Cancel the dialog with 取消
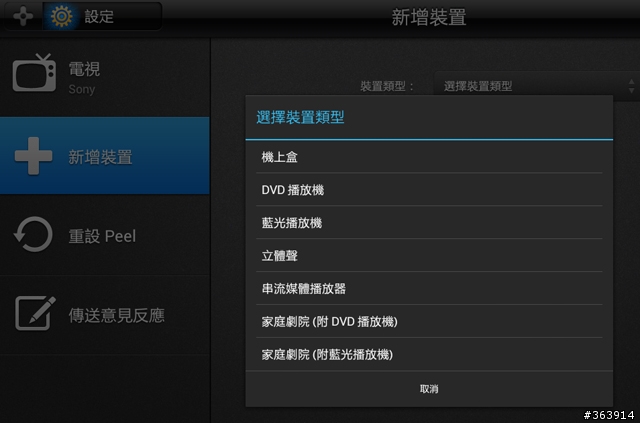 coord(429,389)
